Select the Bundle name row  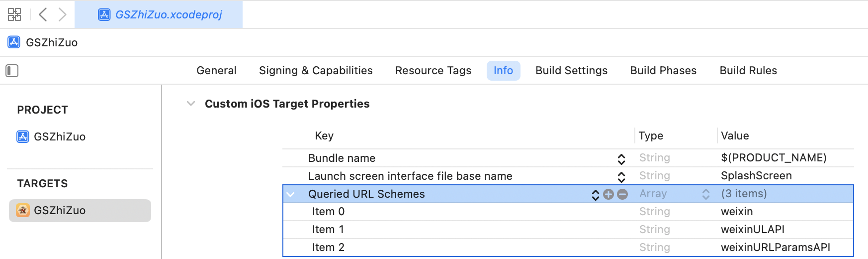tap(568, 158)
